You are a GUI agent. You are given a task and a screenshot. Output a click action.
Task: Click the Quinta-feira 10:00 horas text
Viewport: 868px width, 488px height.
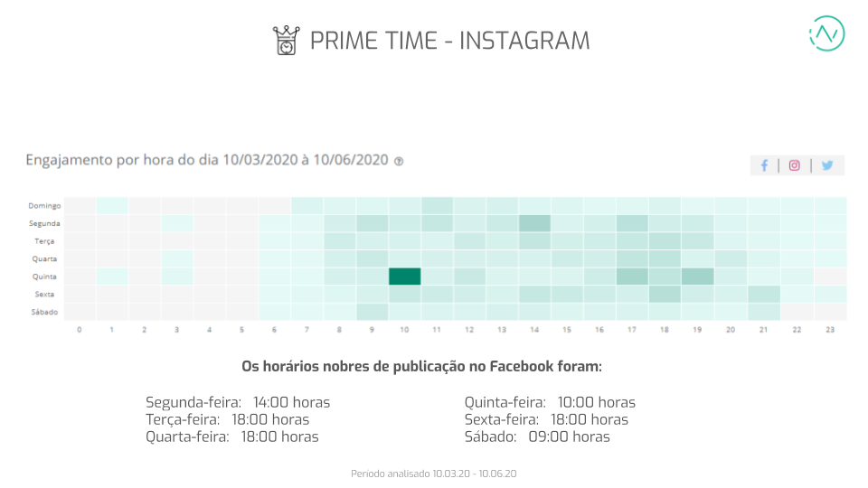(x=550, y=402)
